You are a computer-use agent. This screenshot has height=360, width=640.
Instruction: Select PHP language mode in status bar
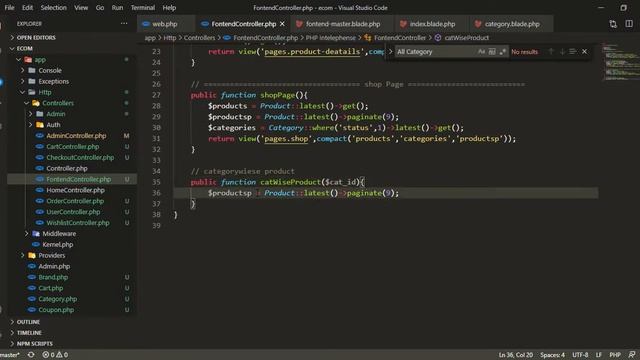pyautogui.click(x=615, y=355)
